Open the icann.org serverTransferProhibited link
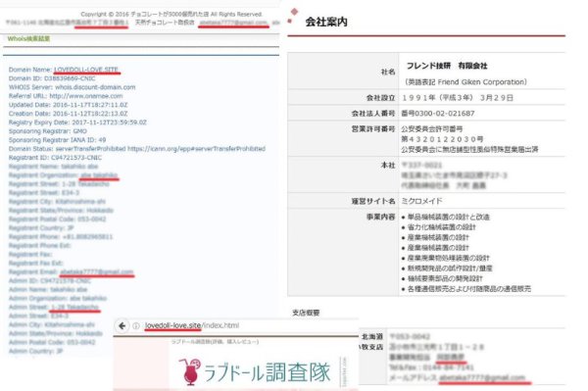The image size is (588, 391). point(196,149)
